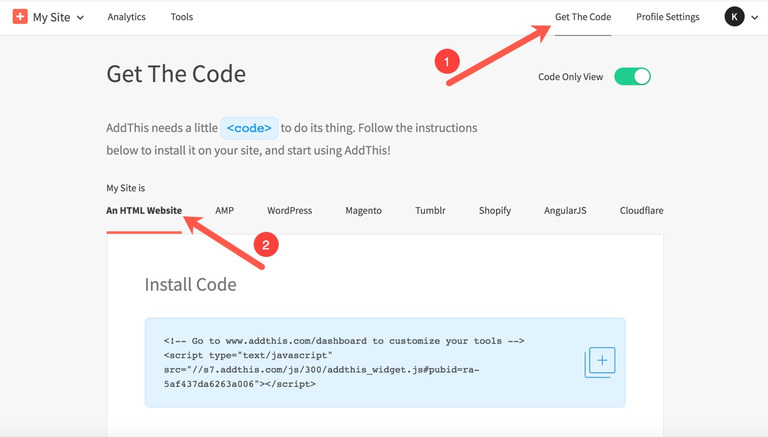
Task: Click the AddThis plus logo icon
Action: coord(20,16)
